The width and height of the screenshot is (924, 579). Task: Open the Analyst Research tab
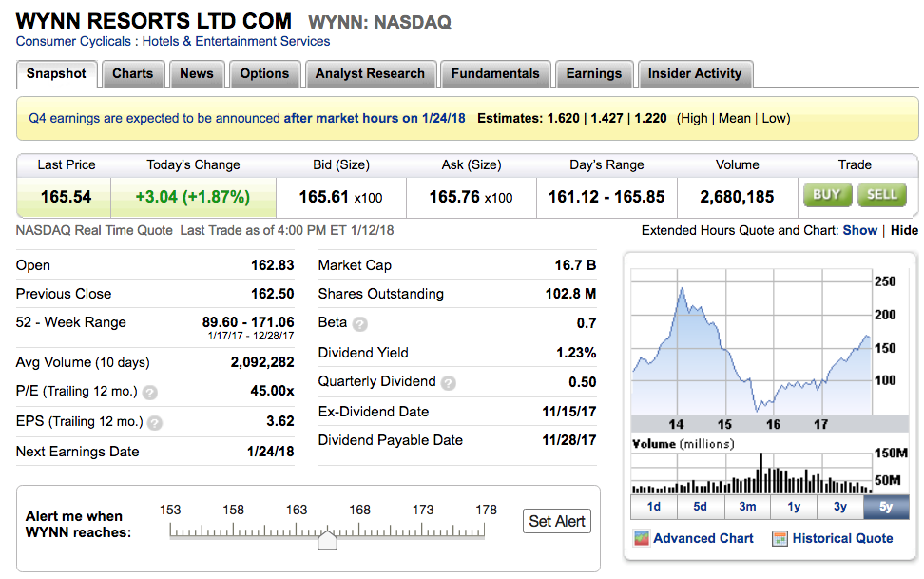[x=370, y=74]
